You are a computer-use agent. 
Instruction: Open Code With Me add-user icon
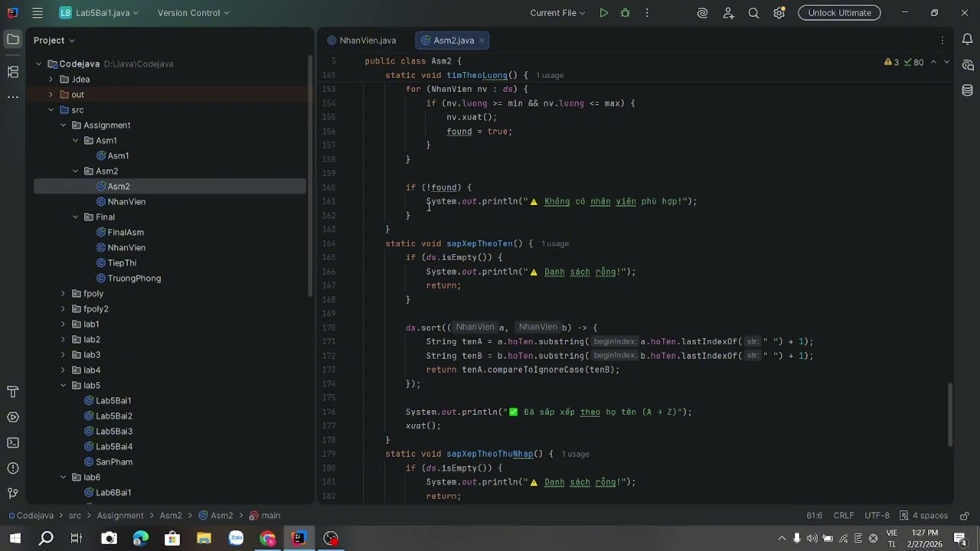(x=728, y=13)
